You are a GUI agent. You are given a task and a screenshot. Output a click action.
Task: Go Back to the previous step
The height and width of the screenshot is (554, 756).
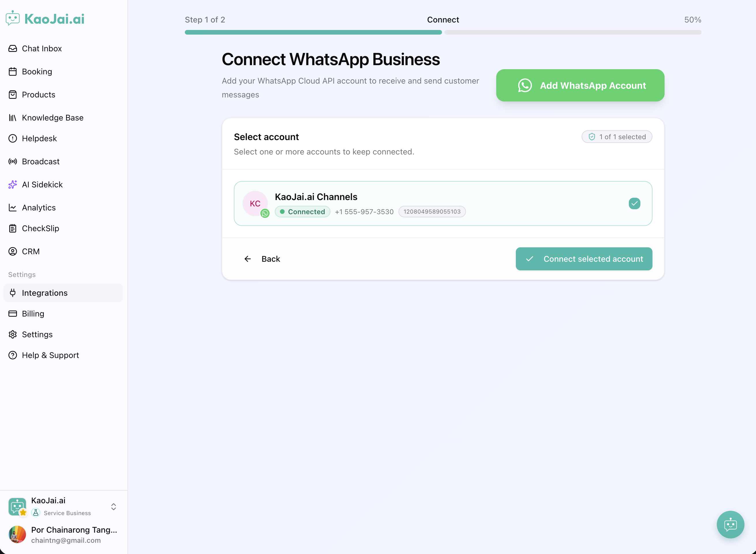(x=262, y=259)
